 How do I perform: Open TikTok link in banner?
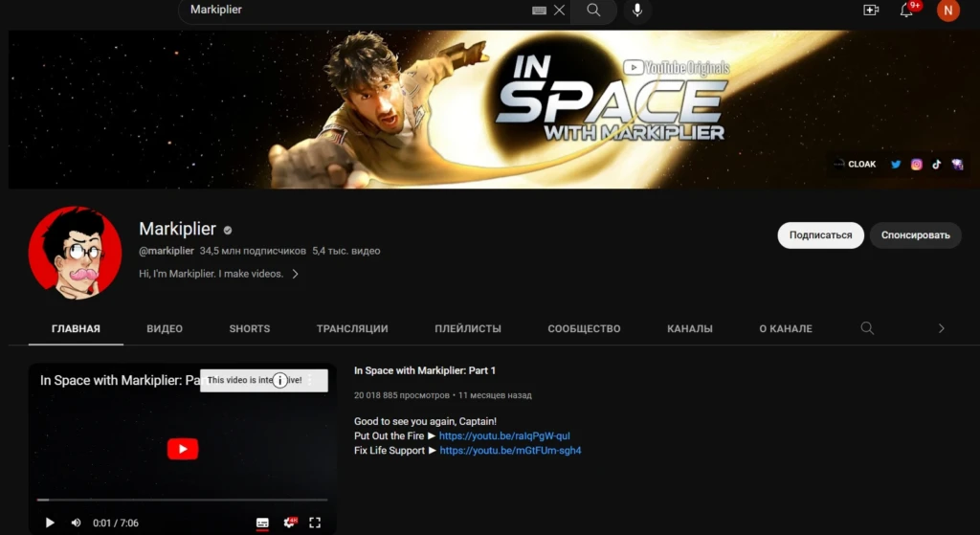936,165
